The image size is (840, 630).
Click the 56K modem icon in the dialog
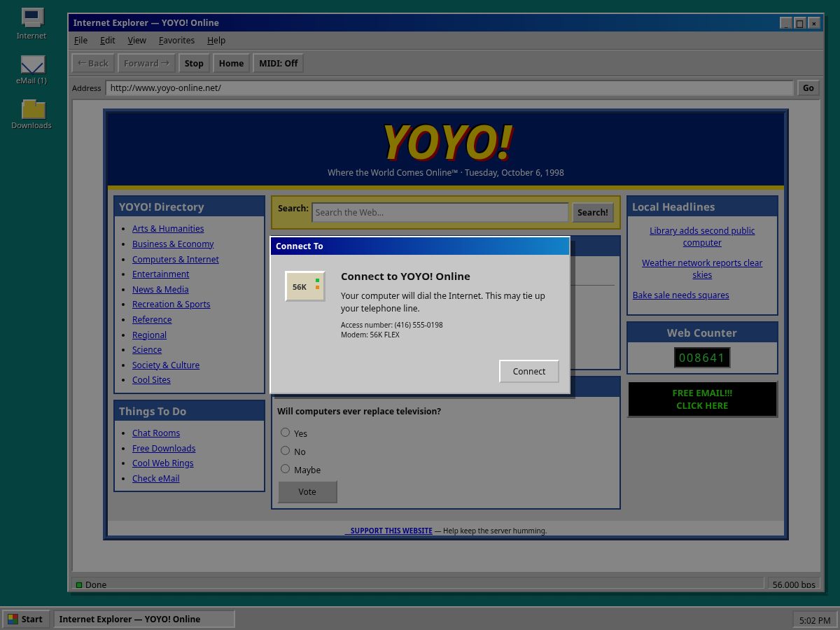pyautogui.click(x=305, y=286)
